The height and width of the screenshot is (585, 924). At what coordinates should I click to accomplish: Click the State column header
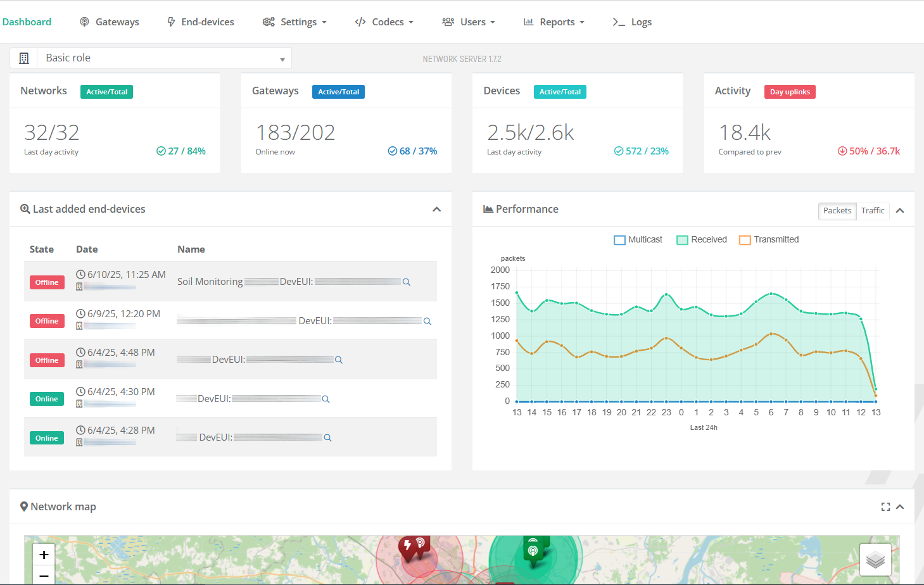point(42,249)
